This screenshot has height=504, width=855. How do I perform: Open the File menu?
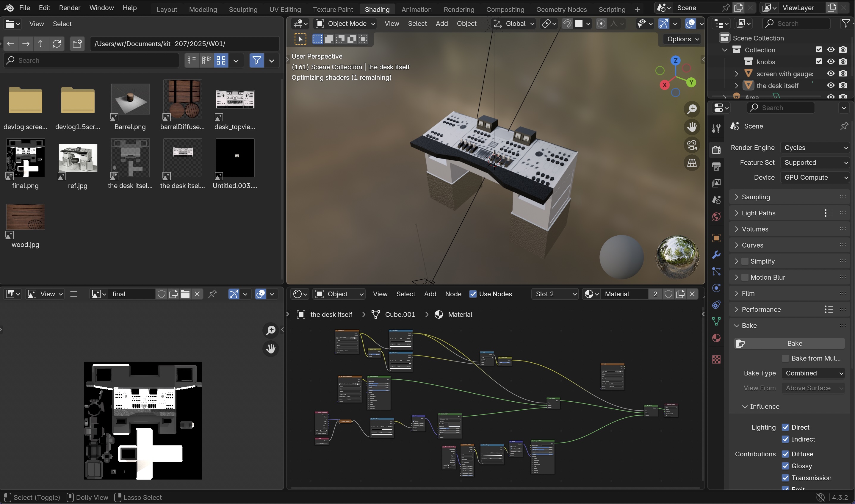coord(24,8)
